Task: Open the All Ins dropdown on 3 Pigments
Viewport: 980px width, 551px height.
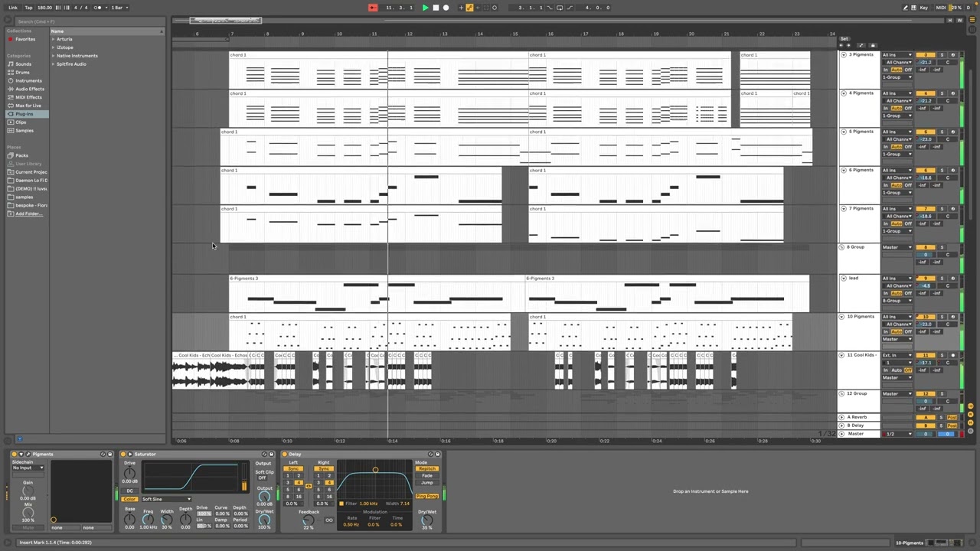Action: (x=897, y=55)
